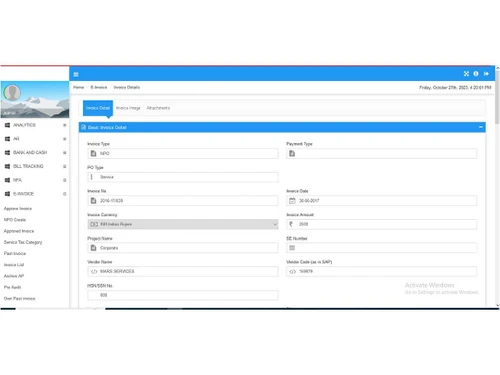Click the grid icon beside E-INVOICE

7,194
